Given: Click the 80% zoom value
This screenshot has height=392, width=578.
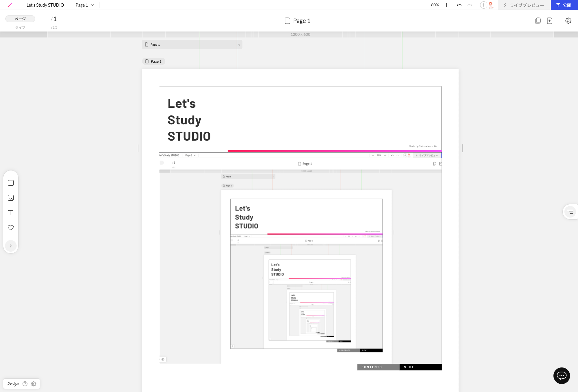Looking at the screenshot, I should pos(435,5).
